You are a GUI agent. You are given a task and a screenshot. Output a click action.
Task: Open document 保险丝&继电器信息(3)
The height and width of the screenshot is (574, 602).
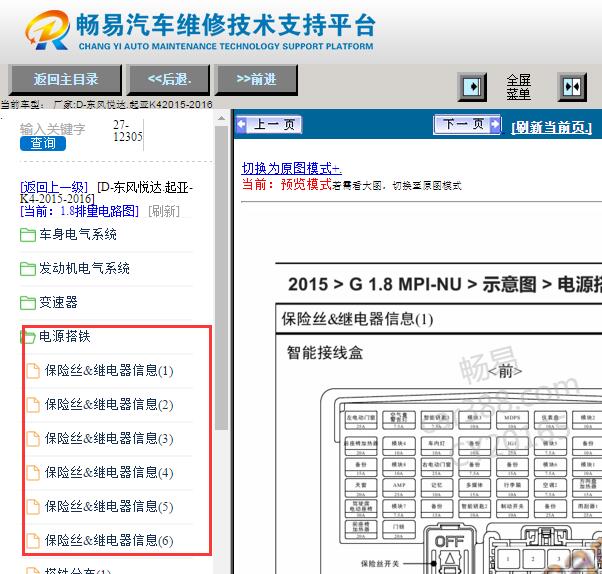109,438
